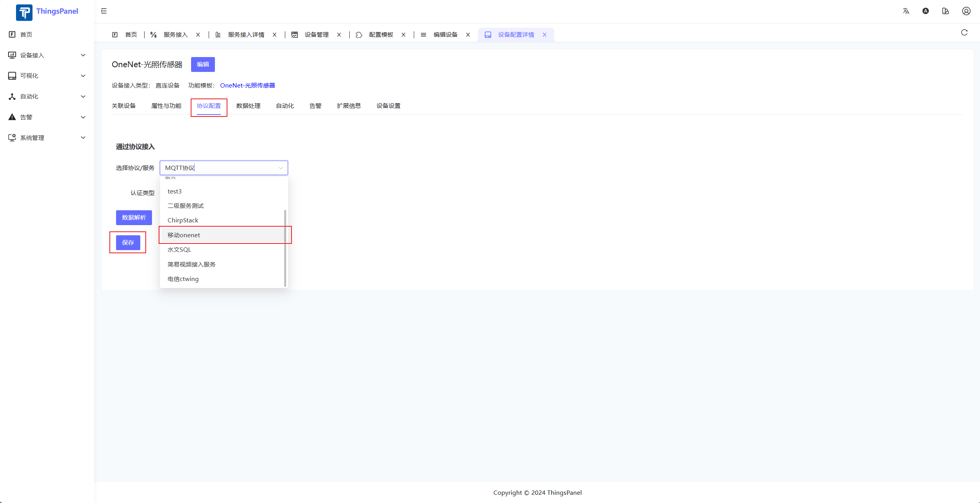This screenshot has width=980, height=503.
Task: Click the page refresh icon
Action: [x=964, y=32]
